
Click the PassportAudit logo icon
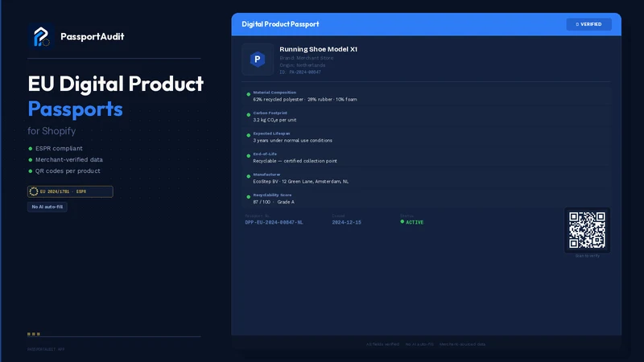(x=41, y=36)
